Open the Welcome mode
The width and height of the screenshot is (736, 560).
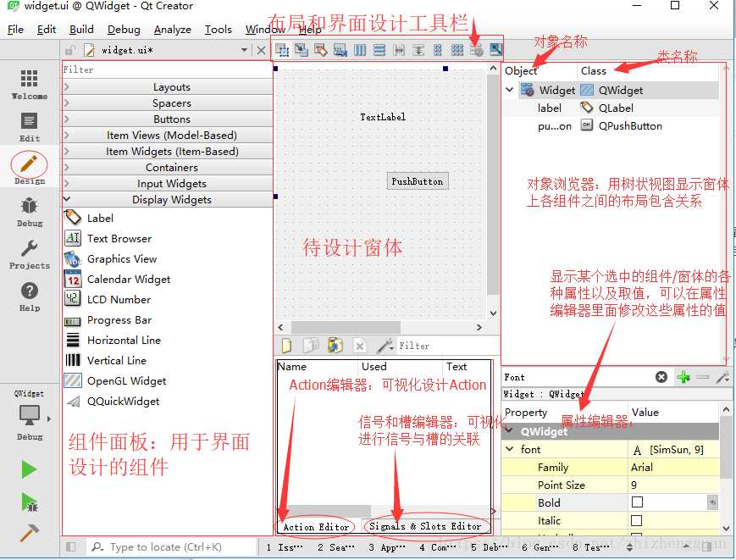click(x=29, y=84)
